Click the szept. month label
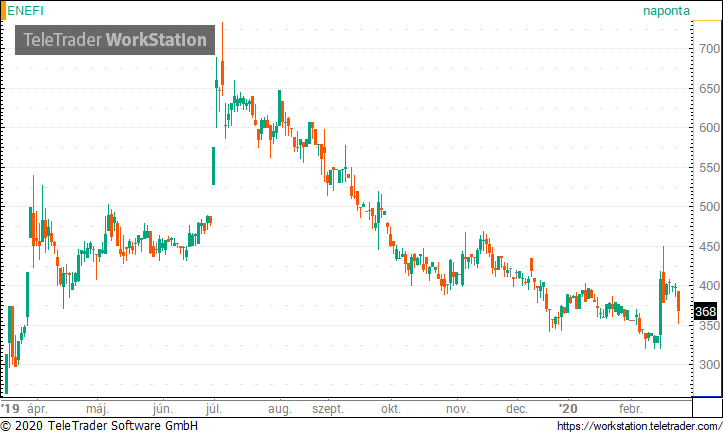The image size is (723, 435). click(x=328, y=409)
